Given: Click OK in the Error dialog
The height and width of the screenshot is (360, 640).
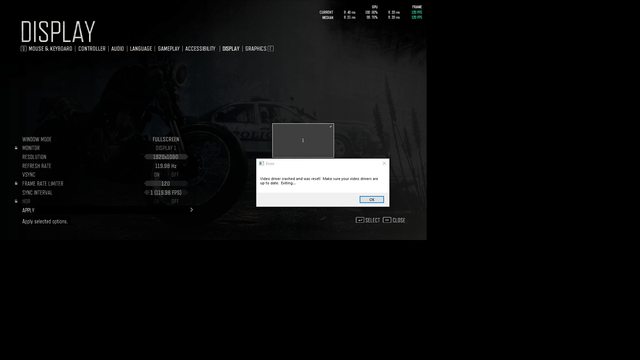Looking at the screenshot, I should (x=371, y=200).
